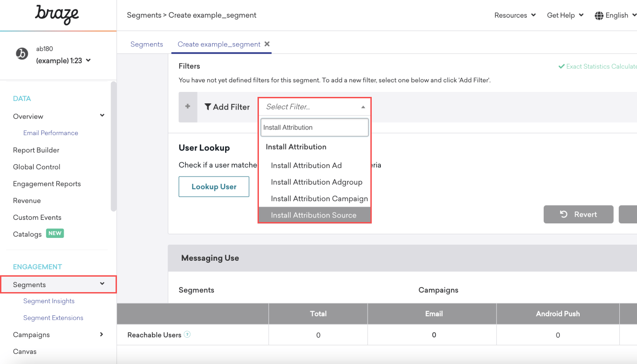
Task: Click the sidebar vertical scrollbar
Action: coord(113,147)
